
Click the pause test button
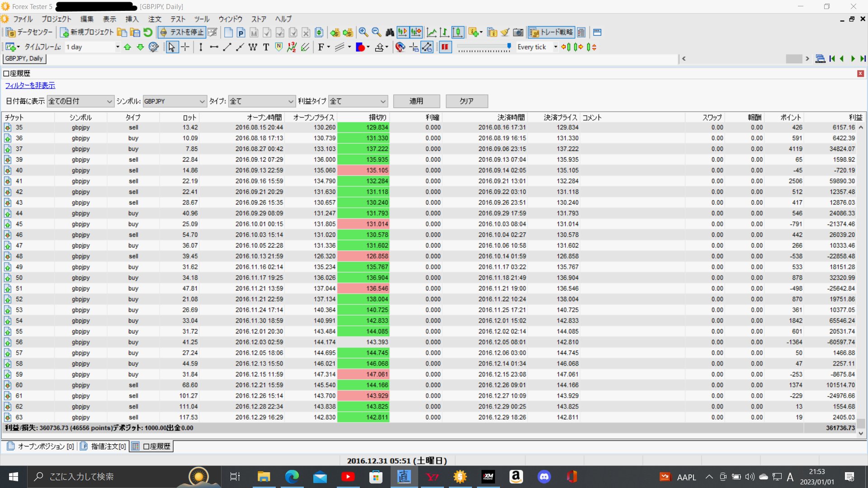click(445, 47)
